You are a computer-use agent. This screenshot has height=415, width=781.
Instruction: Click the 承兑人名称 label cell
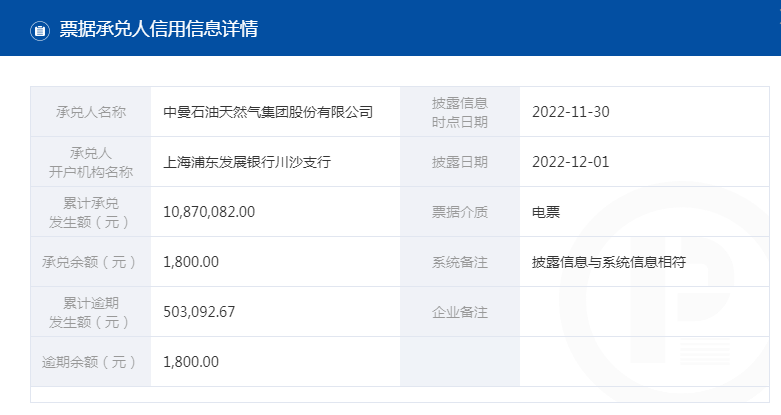click(x=91, y=112)
